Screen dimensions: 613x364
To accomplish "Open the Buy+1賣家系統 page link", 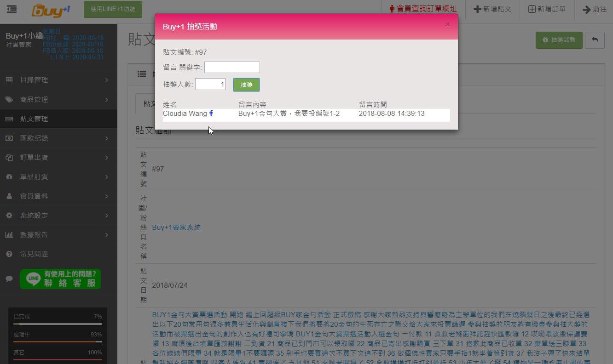I will pyautogui.click(x=176, y=227).
